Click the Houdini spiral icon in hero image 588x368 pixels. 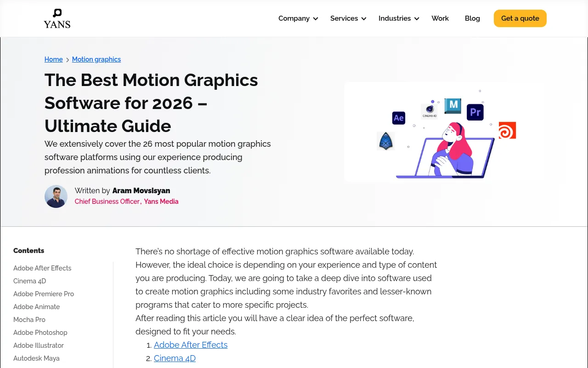point(508,130)
